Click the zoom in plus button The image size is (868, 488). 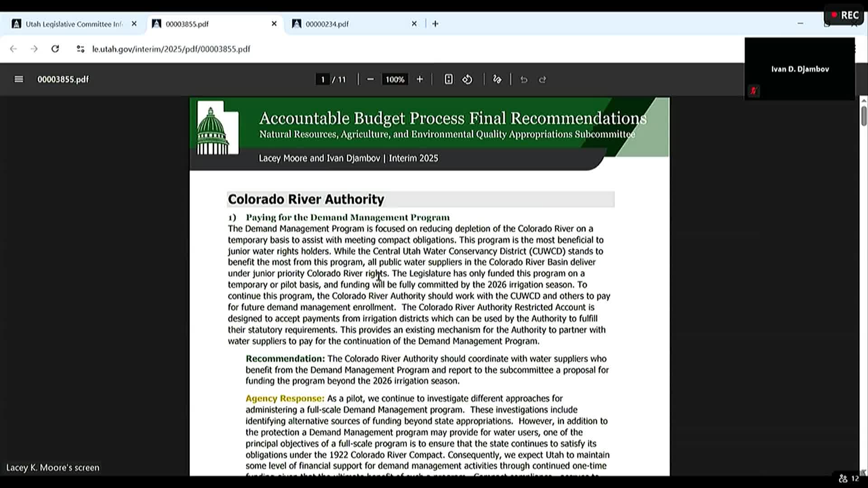tap(420, 80)
